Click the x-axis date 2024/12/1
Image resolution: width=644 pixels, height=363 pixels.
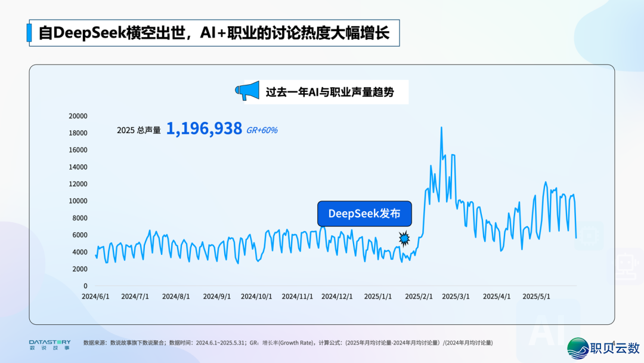click(x=337, y=296)
